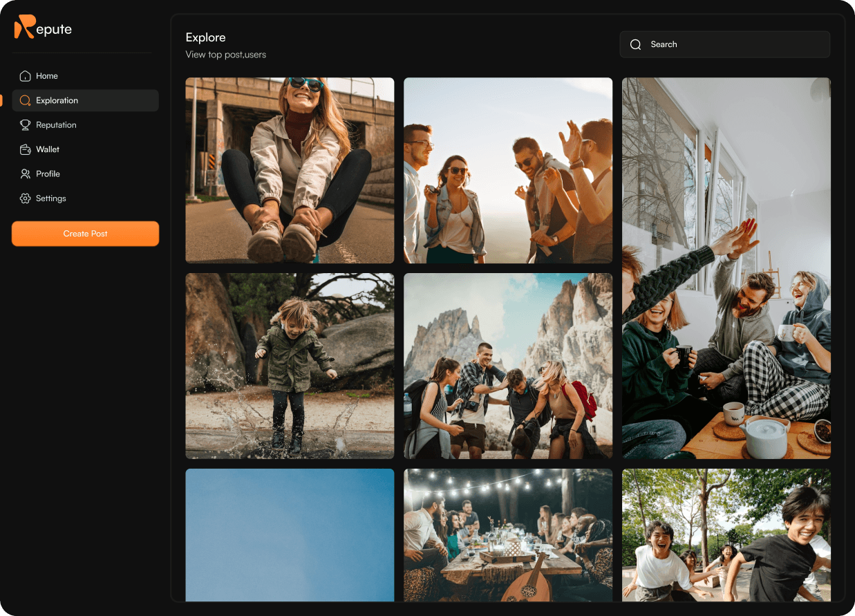Open the photo of boys running outside

coord(726,539)
